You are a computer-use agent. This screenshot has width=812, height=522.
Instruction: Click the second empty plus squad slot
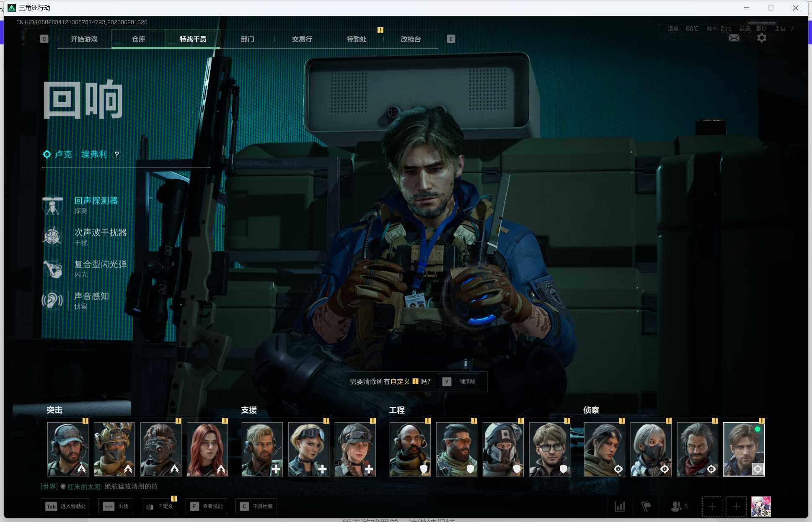pyautogui.click(x=736, y=507)
